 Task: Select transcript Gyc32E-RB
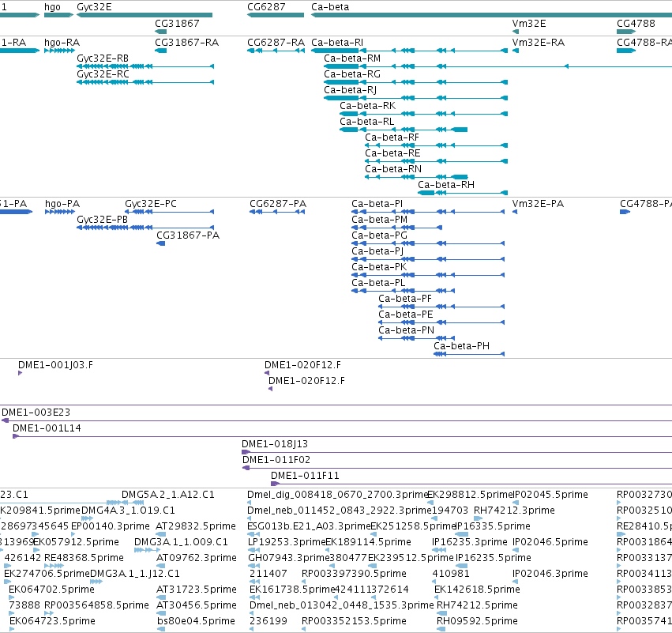pos(103,58)
